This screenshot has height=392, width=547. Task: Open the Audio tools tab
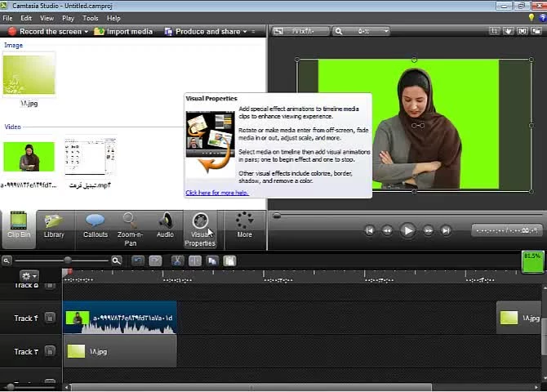[x=165, y=225]
